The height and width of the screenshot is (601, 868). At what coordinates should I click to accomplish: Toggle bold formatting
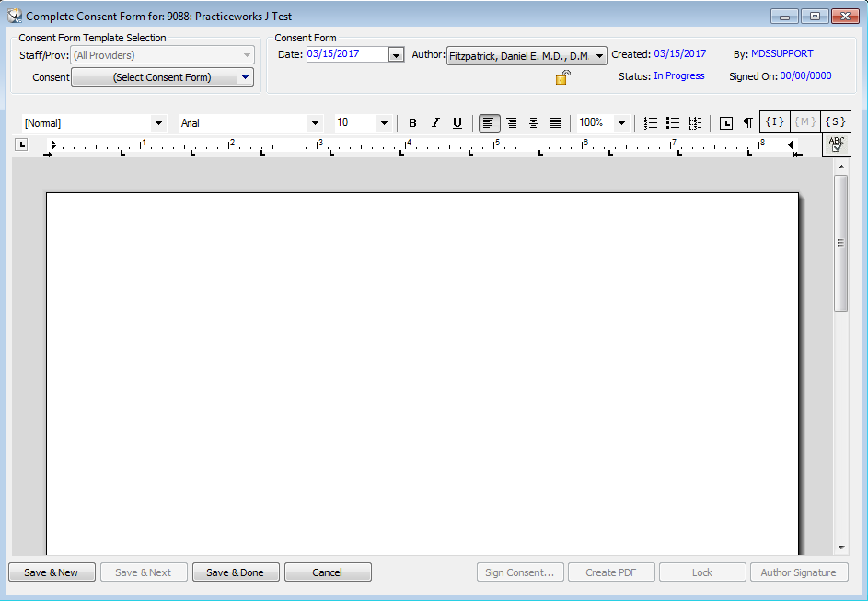(412, 122)
